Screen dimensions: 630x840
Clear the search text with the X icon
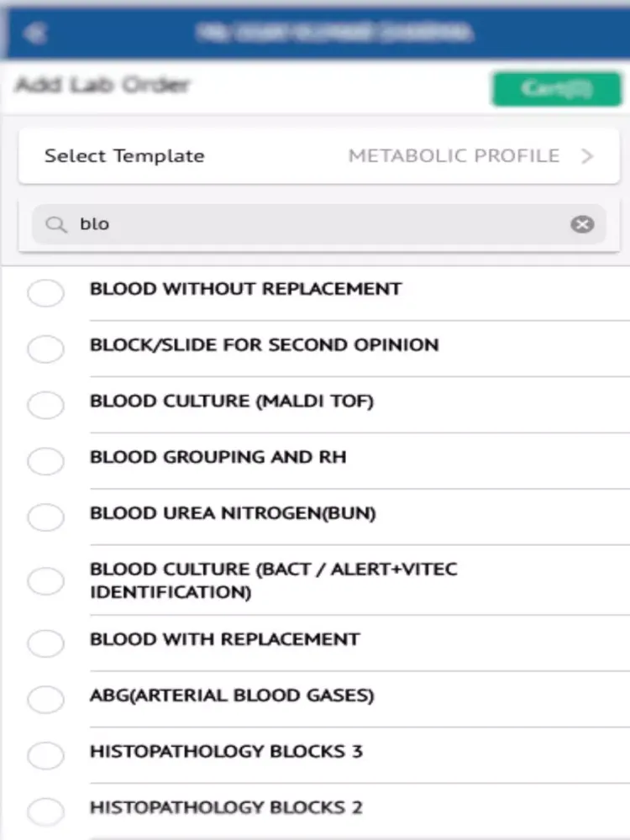(x=582, y=224)
